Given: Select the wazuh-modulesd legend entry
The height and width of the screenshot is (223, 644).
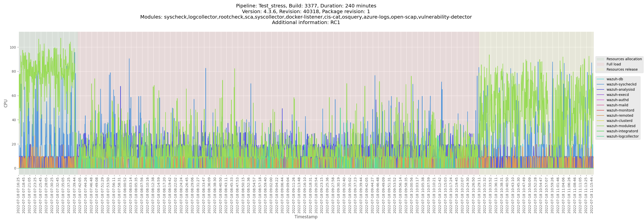Looking at the screenshot, I should tap(617, 126).
